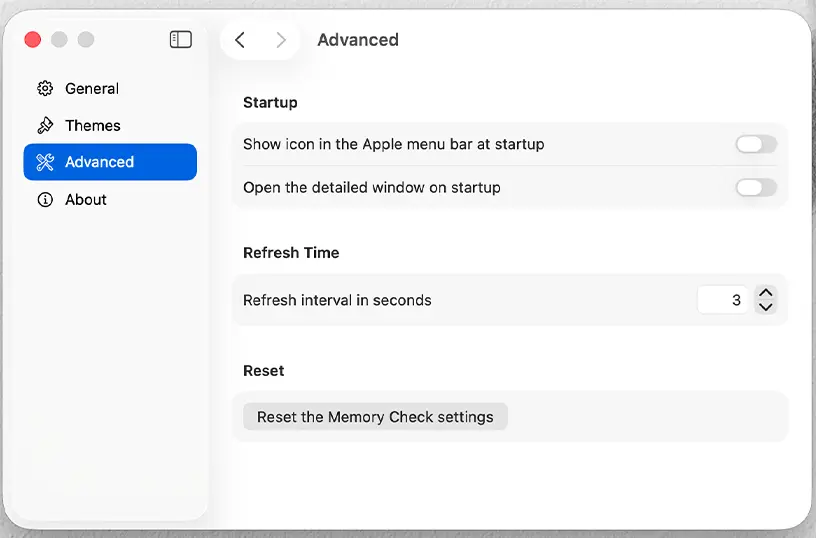The image size is (816, 538).
Task: Open the General settings section
Action: pos(92,89)
